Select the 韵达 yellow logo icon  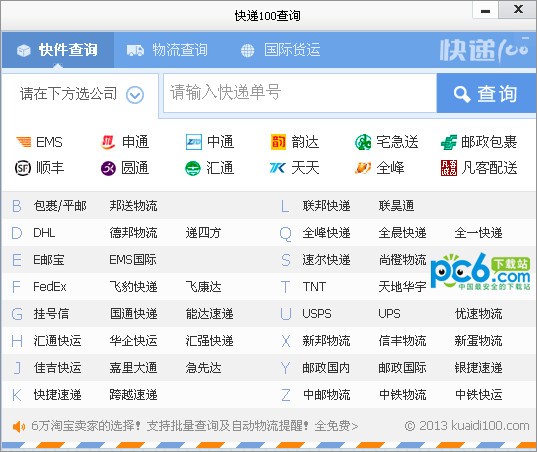(278, 142)
